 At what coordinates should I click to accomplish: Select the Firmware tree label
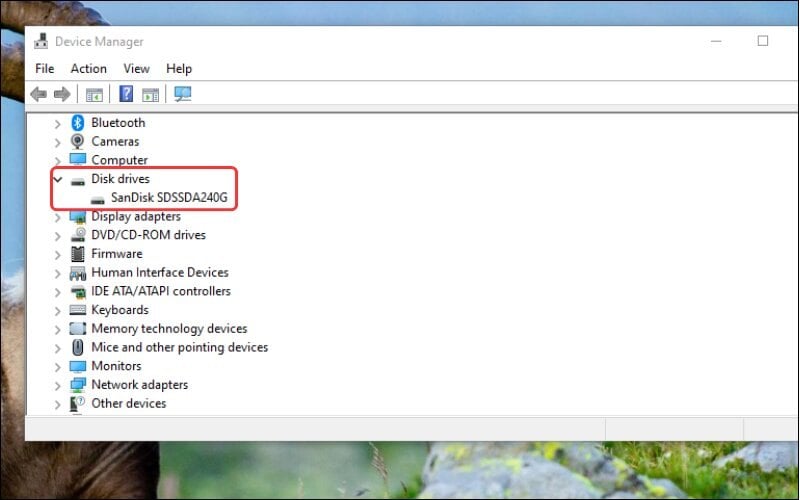pyautogui.click(x=116, y=254)
